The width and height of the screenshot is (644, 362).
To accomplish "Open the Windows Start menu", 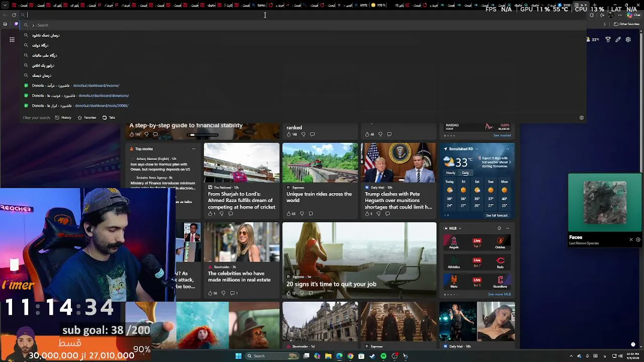I will (238, 356).
